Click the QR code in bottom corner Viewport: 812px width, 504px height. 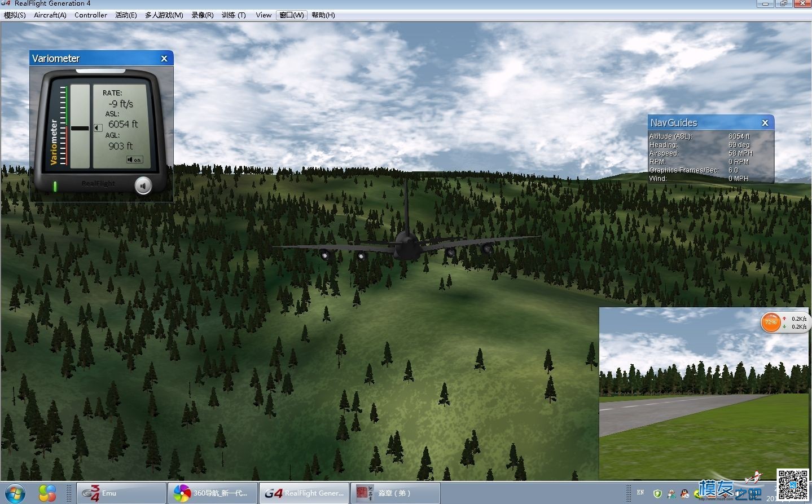(792, 484)
